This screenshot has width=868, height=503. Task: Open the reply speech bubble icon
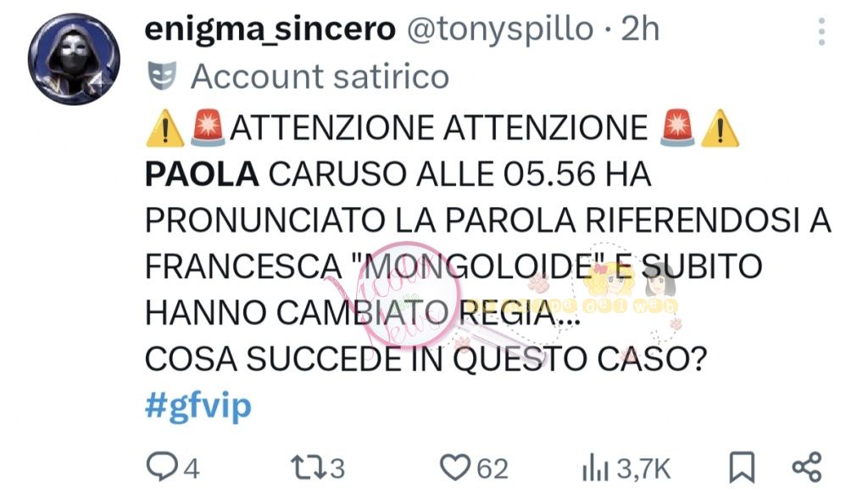pyautogui.click(x=161, y=467)
